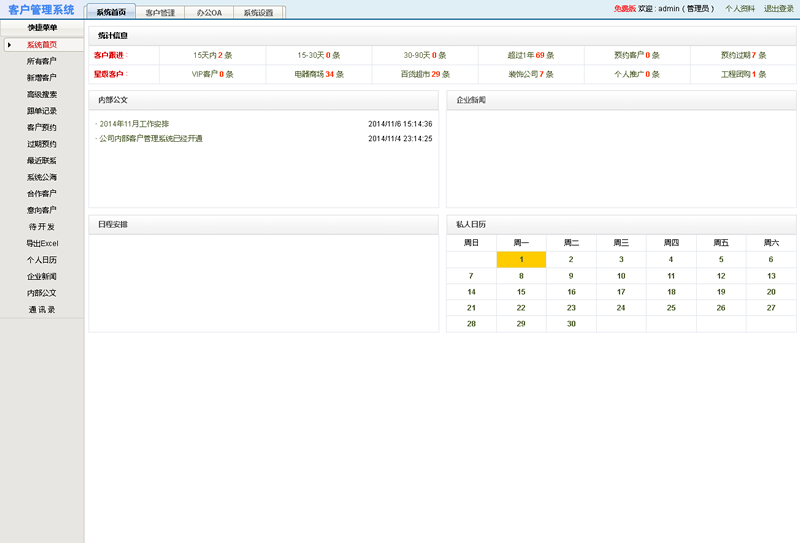The image size is (800, 543).
Task: Open the 预约过期 statistics entry
Action: coord(744,55)
